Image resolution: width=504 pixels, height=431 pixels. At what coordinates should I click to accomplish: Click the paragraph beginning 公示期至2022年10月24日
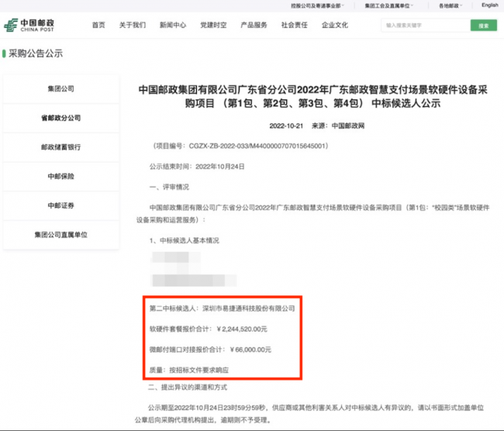309,414
